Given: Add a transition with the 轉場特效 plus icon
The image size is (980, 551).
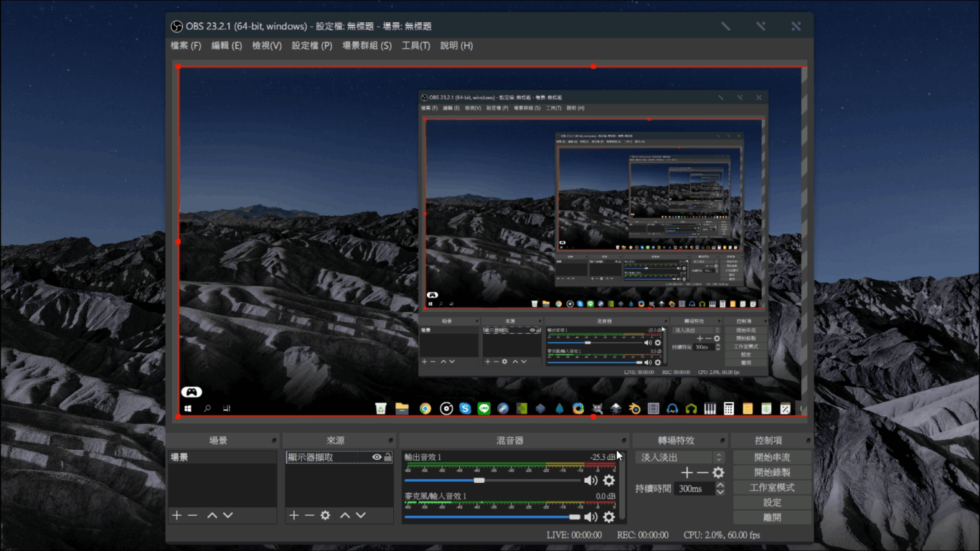Looking at the screenshot, I should click(x=687, y=473).
